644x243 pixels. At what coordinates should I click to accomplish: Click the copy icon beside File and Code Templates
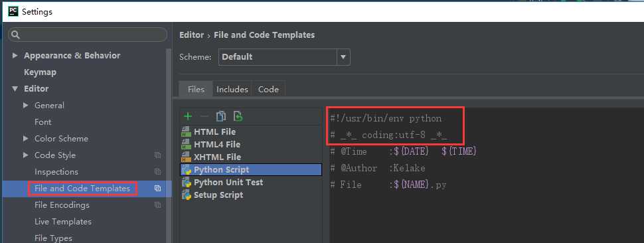pos(158,189)
